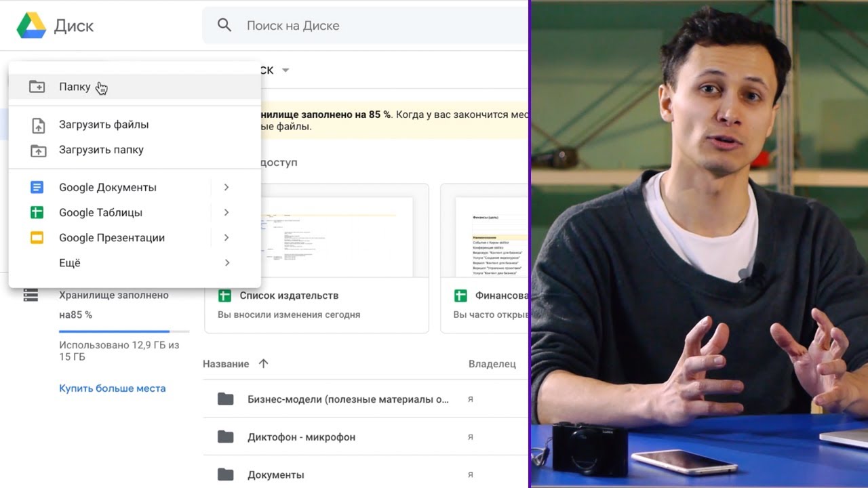This screenshot has height=488, width=868.
Task: Click the folder upload icon
Action: pos(39,150)
